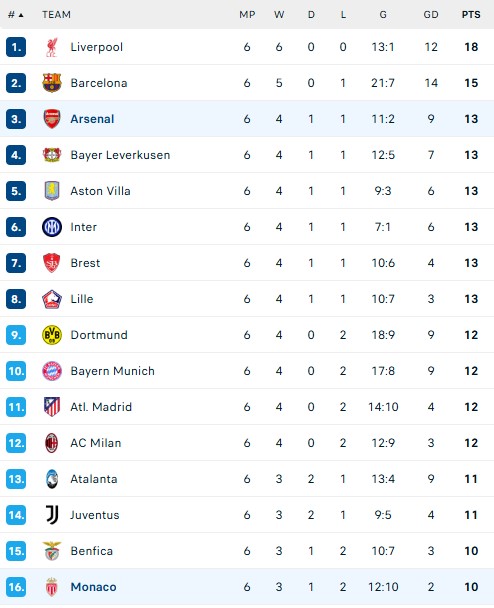This screenshot has width=494, height=608.
Task: Click the Monaco club crest
Action: (52, 587)
